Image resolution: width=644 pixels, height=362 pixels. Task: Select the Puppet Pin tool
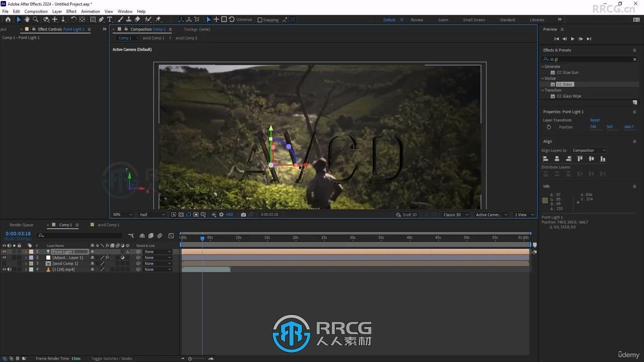click(158, 20)
